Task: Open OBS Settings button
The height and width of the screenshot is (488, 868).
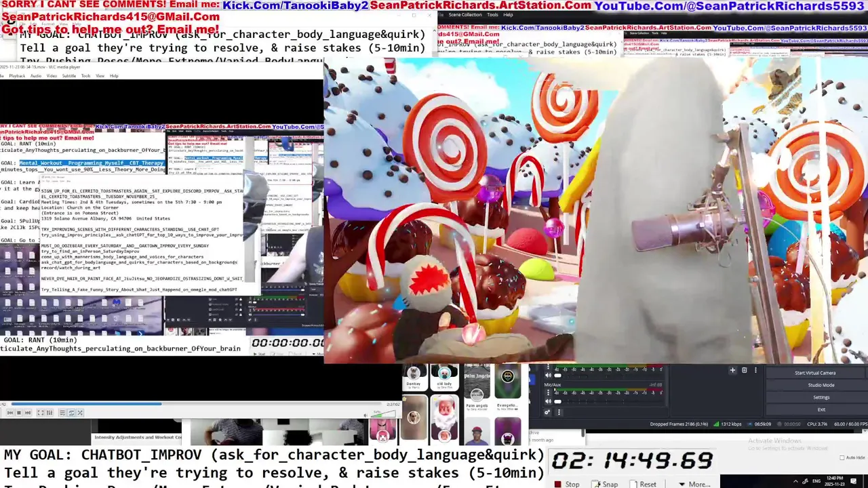Action: click(x=821, y=397)
